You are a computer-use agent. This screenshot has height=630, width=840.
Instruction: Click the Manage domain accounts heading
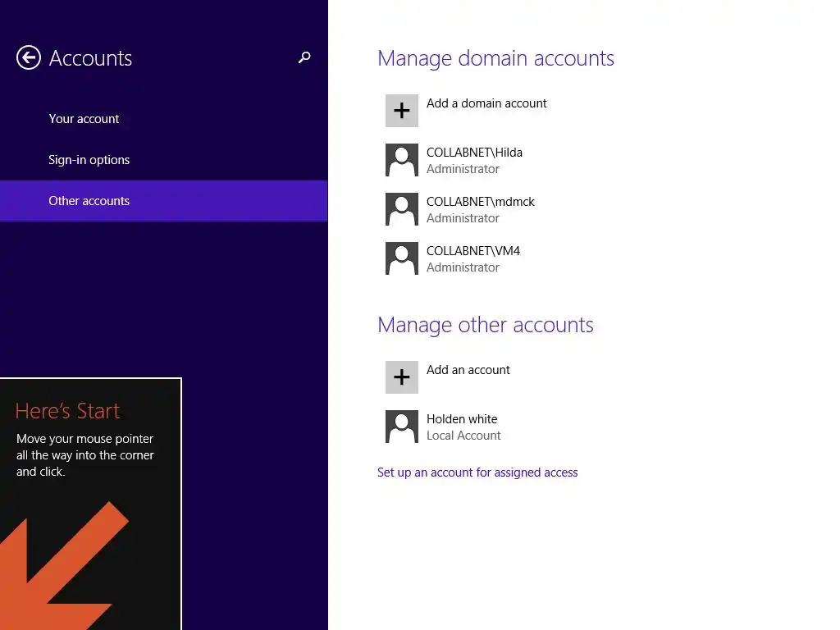[x=495, y=58]
